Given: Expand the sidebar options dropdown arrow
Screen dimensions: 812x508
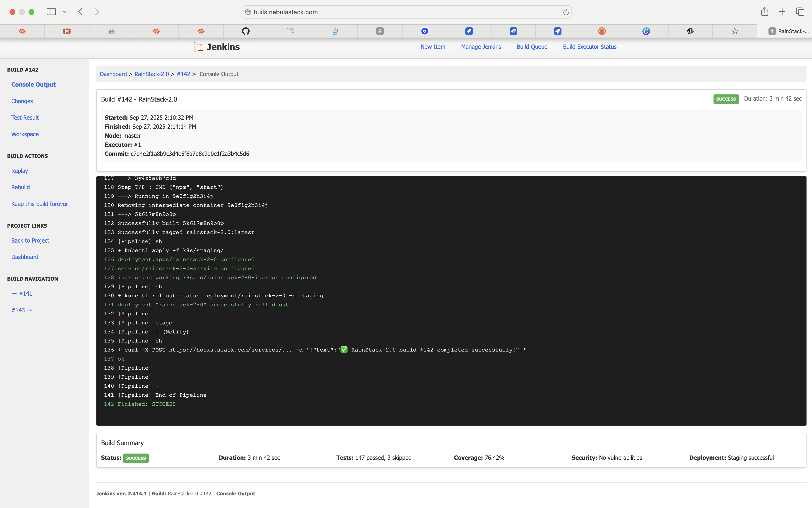Looking at the screenshot, I should 64,12.
